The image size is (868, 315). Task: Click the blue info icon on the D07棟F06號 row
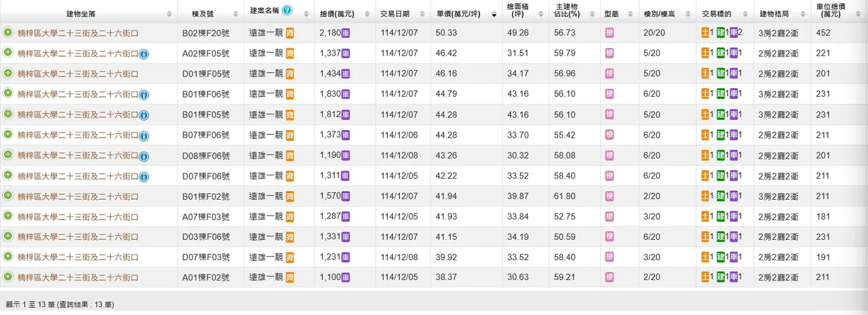[x=144, y=177]
